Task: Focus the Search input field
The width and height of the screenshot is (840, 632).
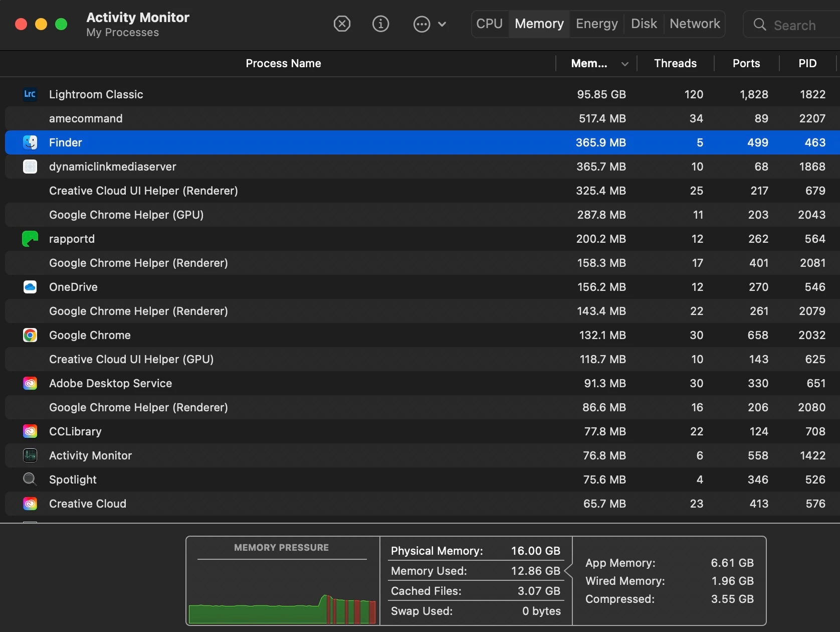Action: coord(792,25)
